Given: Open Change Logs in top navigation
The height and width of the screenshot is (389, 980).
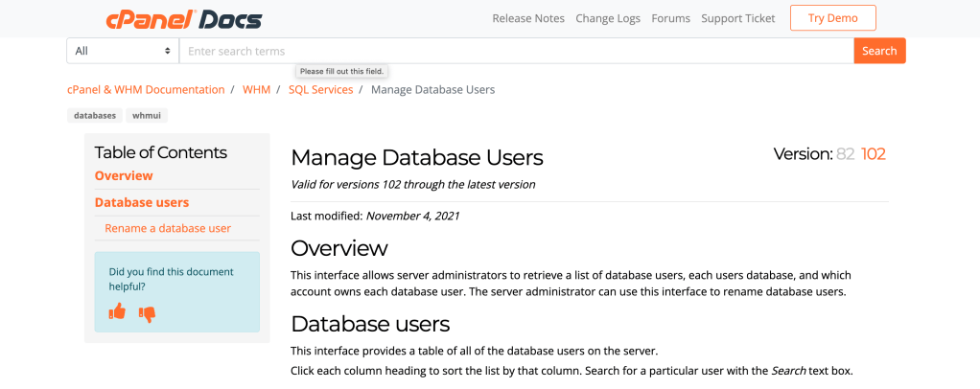Looking at the screenshot, I should (608, 18).
